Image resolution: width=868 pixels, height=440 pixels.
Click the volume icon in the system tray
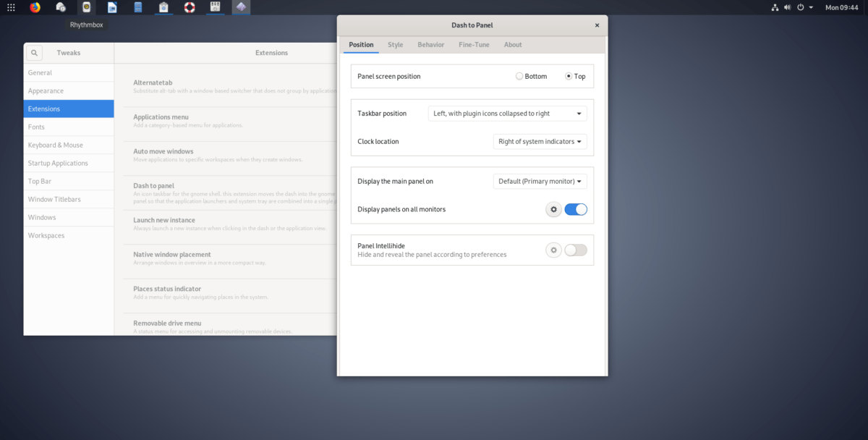pyautogui.click(x=788, y=7)
